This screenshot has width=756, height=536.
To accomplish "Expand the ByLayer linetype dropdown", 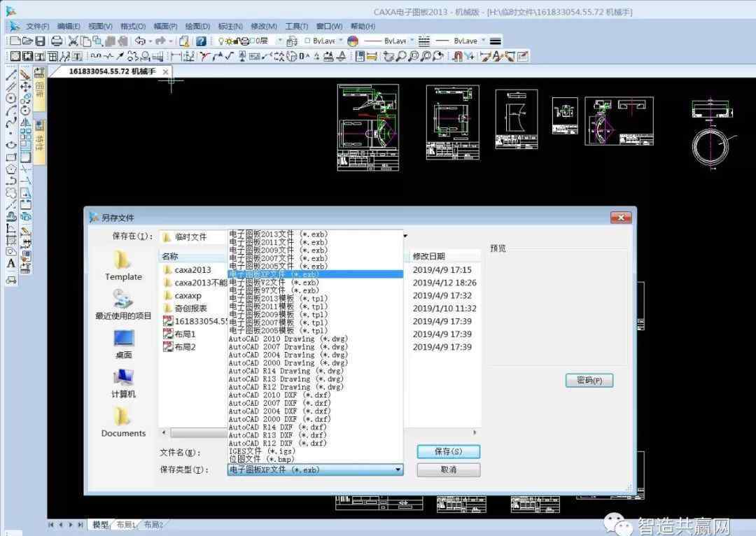I will [x=412, y=41].
